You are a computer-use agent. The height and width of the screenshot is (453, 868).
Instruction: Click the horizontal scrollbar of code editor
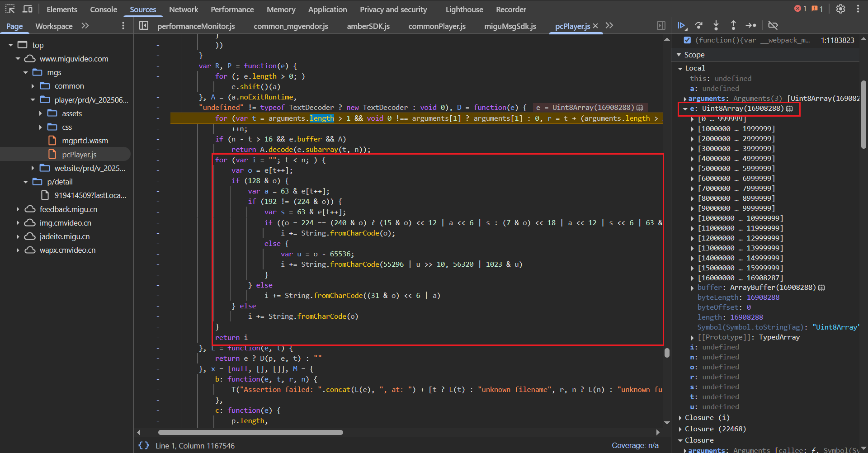(x=250, y=432)
